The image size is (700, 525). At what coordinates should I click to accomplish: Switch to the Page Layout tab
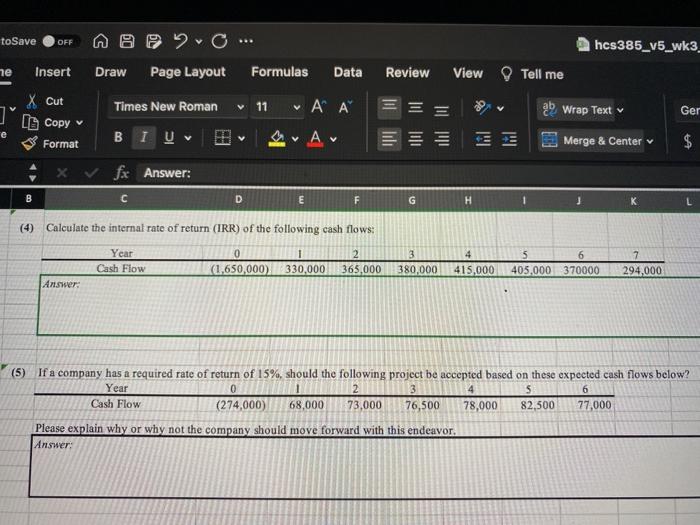188,72
